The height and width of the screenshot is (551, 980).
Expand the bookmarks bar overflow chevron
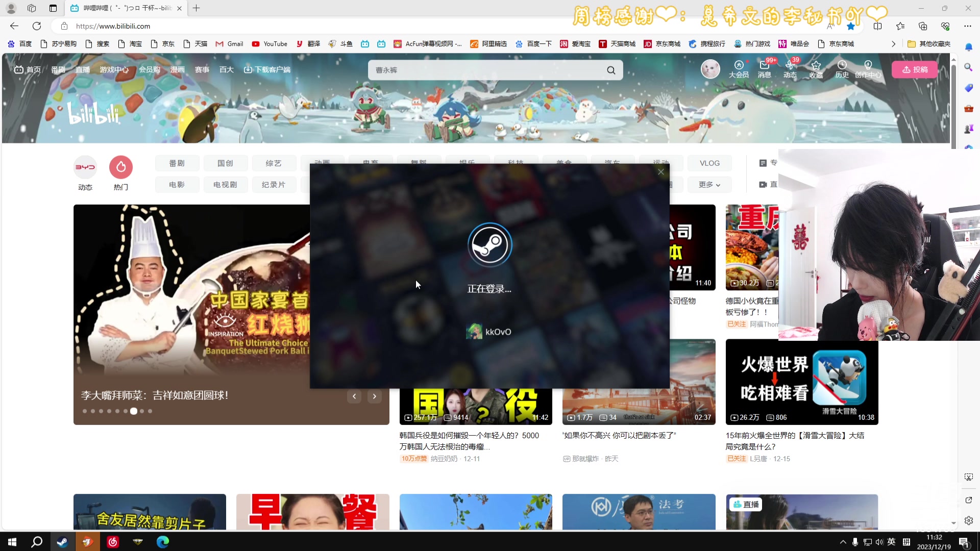[893, 44]
